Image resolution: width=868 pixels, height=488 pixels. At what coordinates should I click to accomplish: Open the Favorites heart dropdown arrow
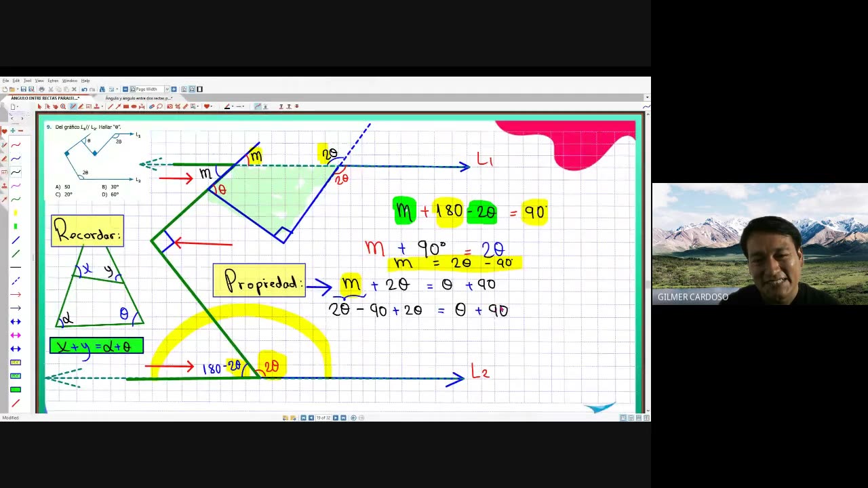[212, 106]
